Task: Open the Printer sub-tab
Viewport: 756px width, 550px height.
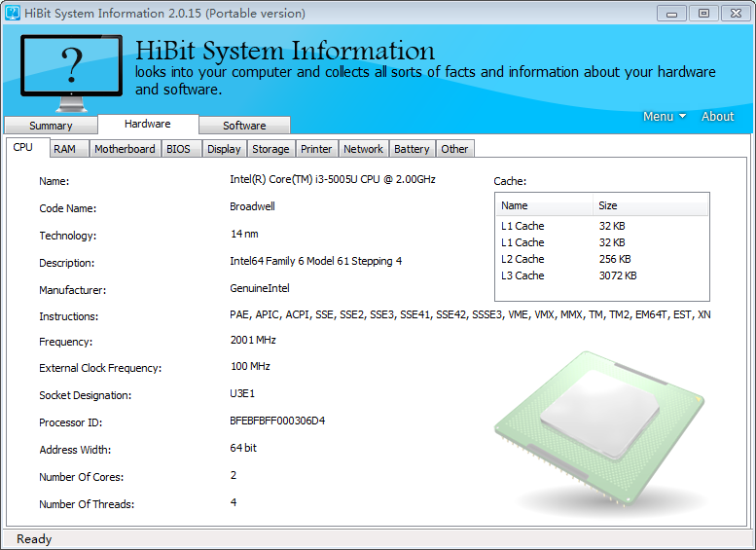Action: pos(316,149)
